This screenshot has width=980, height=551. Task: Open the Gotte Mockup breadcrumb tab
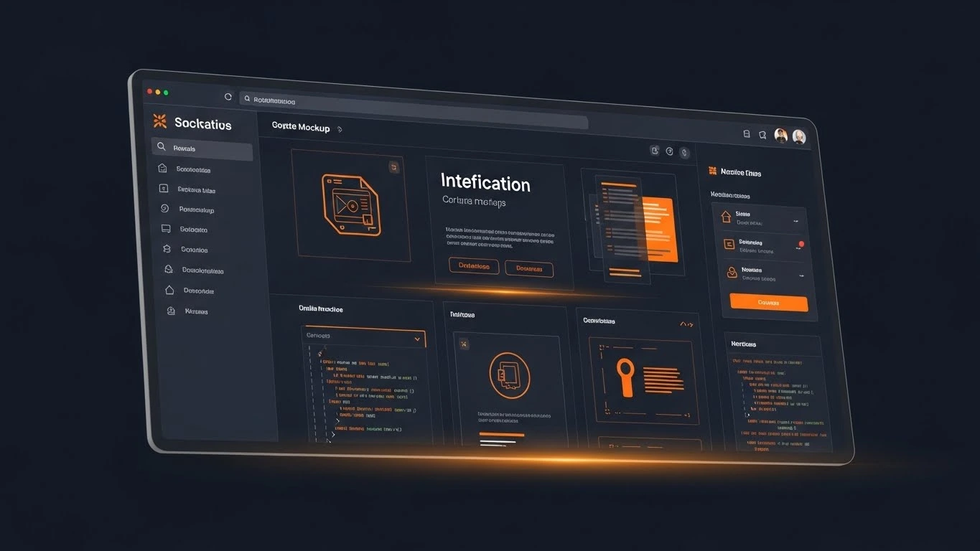click(x=300, y=128)
